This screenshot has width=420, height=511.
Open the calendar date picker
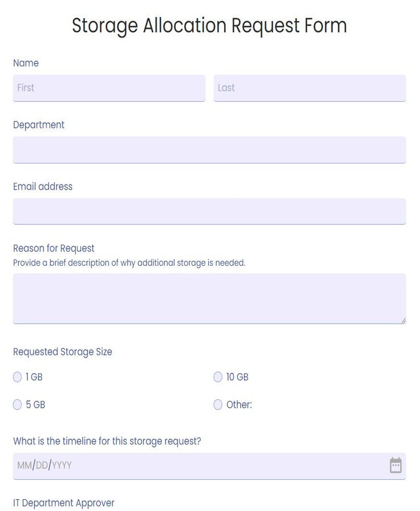[x=395, y=465]
